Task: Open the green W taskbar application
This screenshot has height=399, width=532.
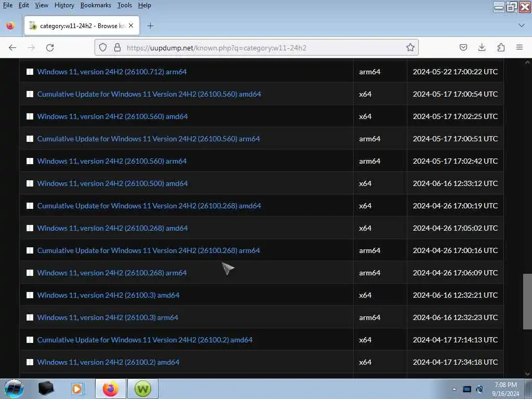Action: point(142,389)
